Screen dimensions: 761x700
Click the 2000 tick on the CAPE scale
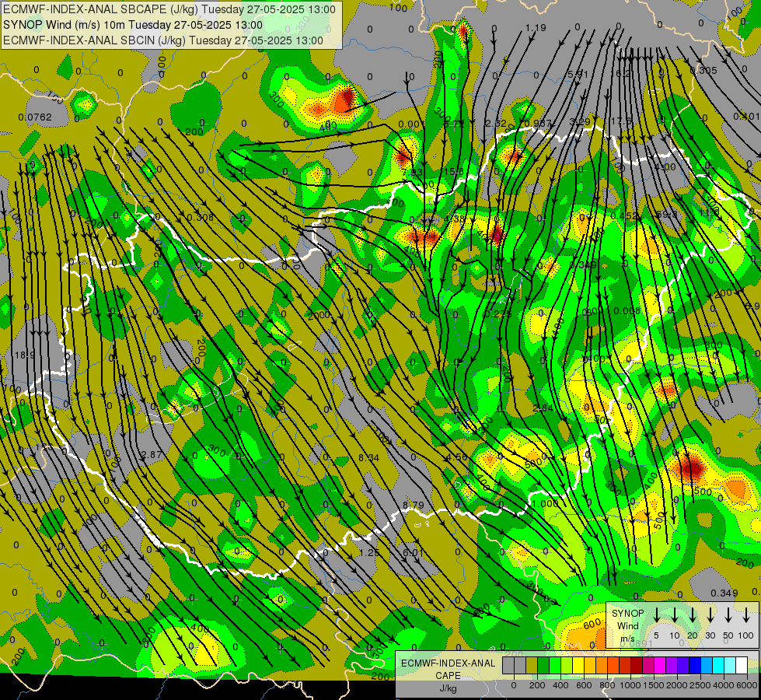(677, 685)
